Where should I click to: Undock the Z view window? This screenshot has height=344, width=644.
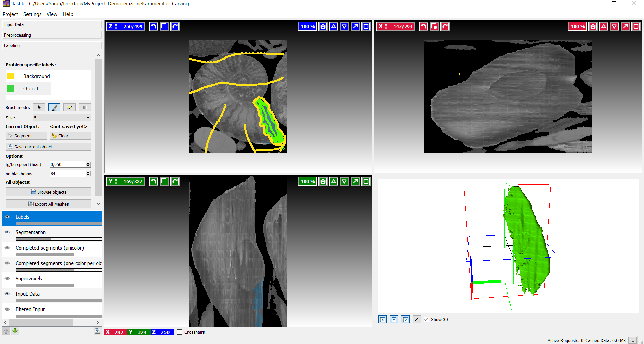pyautogui.click(x=355, y=26)
